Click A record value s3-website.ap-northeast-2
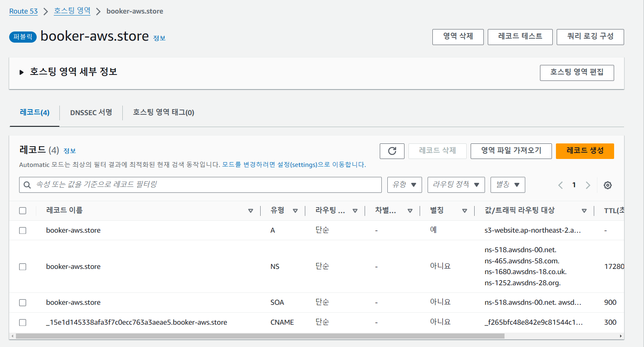The height and width of the screenshot is (347, 644). (x=533, y=230)
